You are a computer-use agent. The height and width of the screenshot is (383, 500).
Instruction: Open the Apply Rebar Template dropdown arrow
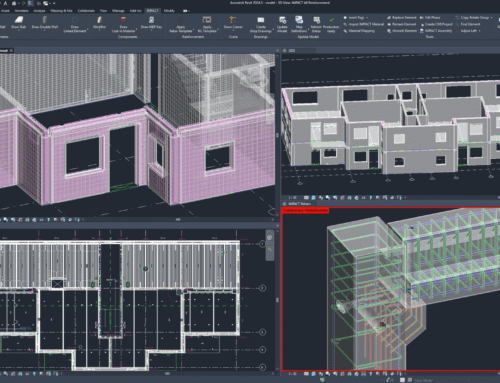tap(193, 31)
